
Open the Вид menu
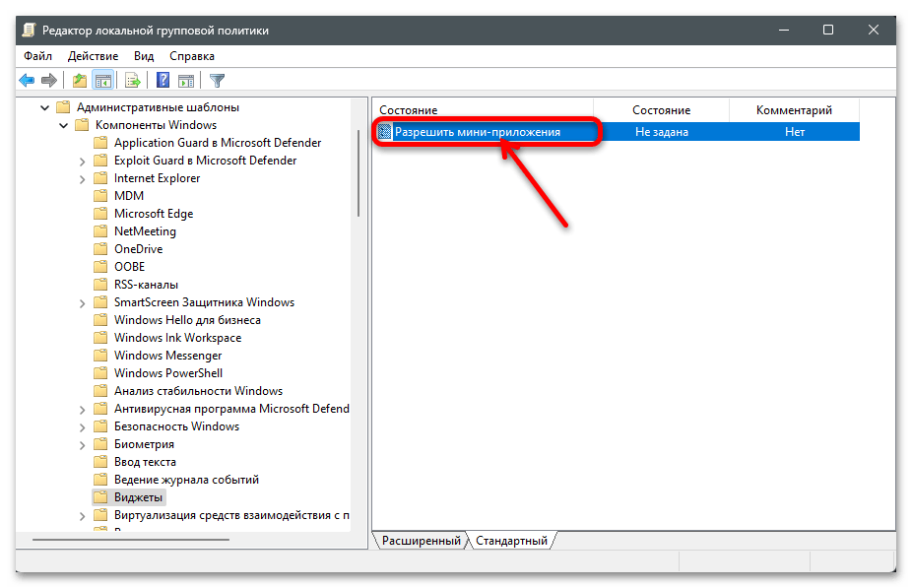click(144, 56)
